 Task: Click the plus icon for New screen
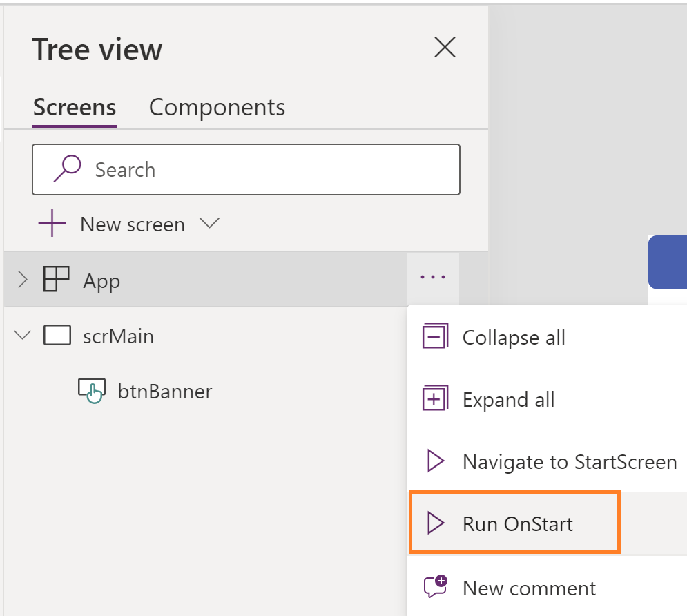pyautogui.click(x=52, y=224)
